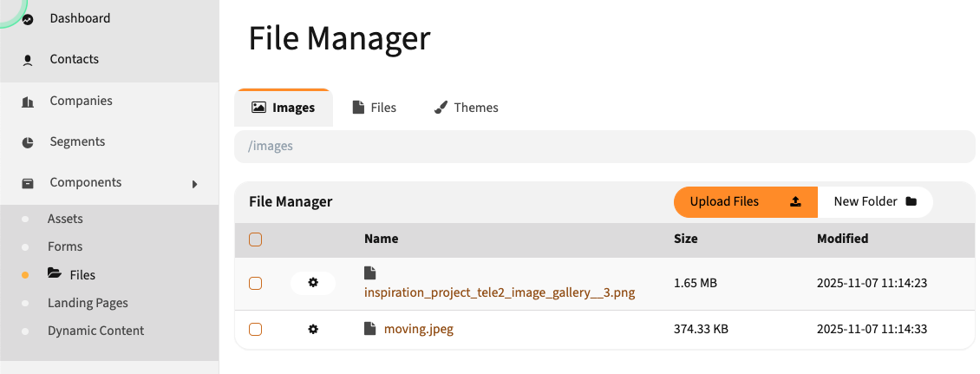The width and height of the screenshot is (980, 374).
Task: Click the Components box icon
Action: click(28, 183)
